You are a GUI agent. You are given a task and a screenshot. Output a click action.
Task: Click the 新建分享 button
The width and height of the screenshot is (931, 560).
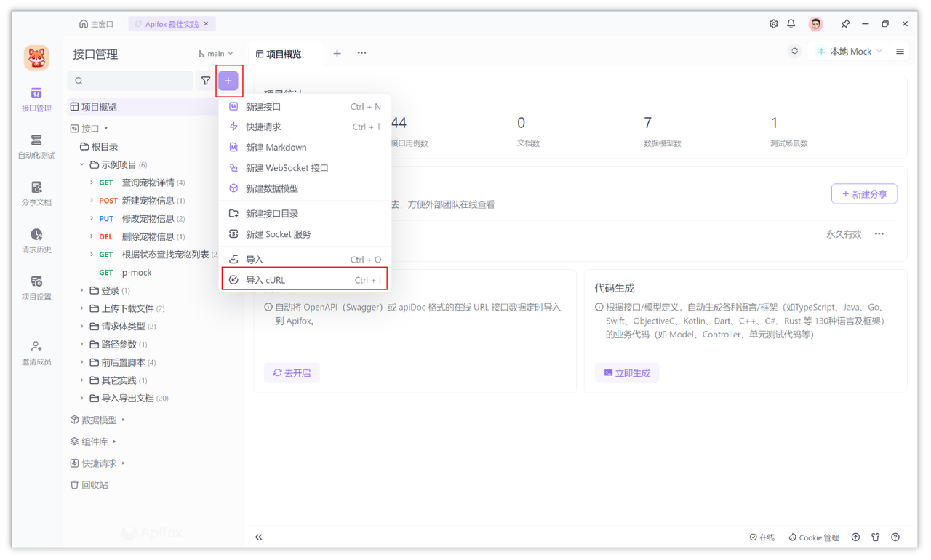tap(864, 193)
